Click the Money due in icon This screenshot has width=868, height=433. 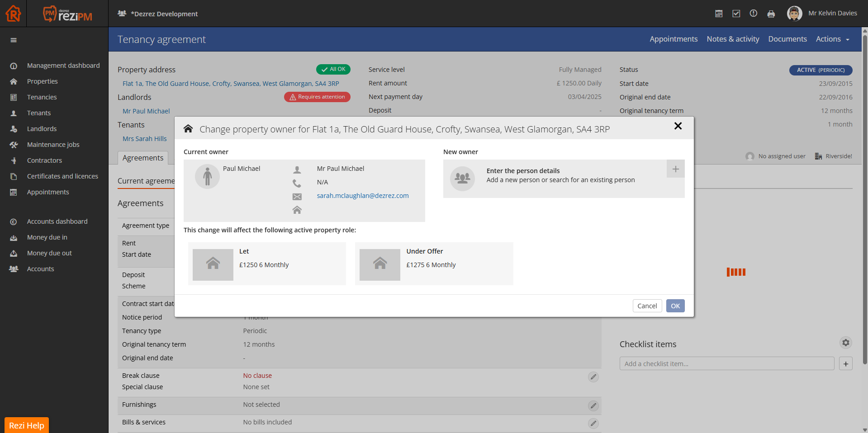tap(14, 238)
